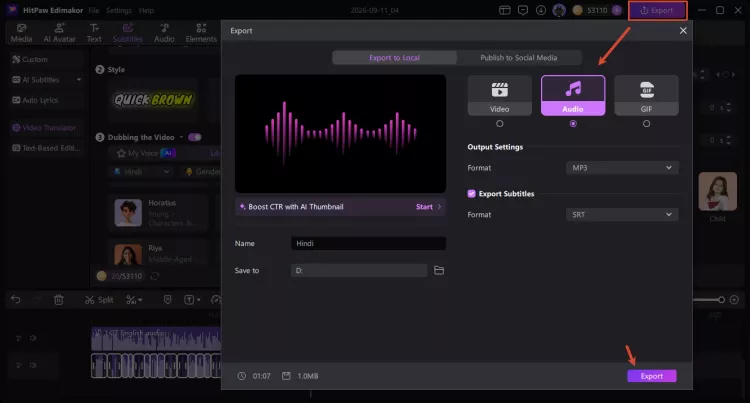
Task: Open the AI cut scissors dropdown
Action: tap(134, 300)
